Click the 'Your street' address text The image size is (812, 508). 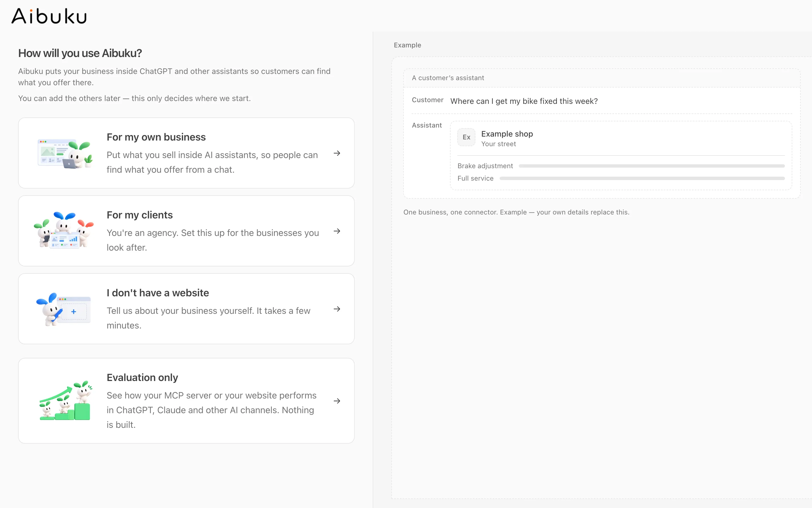pyautogui.click(x=498, y=144)
